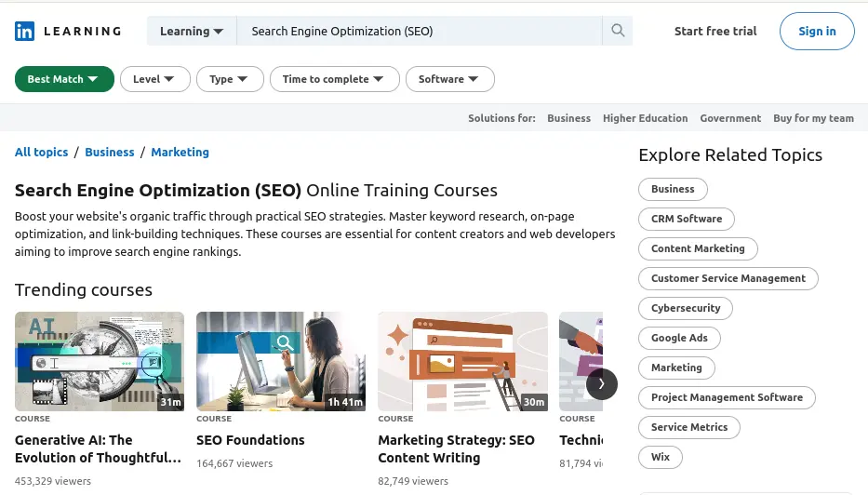Click Start free trial
This screenshot has width=868, height=495.
[x=715, y=31]
